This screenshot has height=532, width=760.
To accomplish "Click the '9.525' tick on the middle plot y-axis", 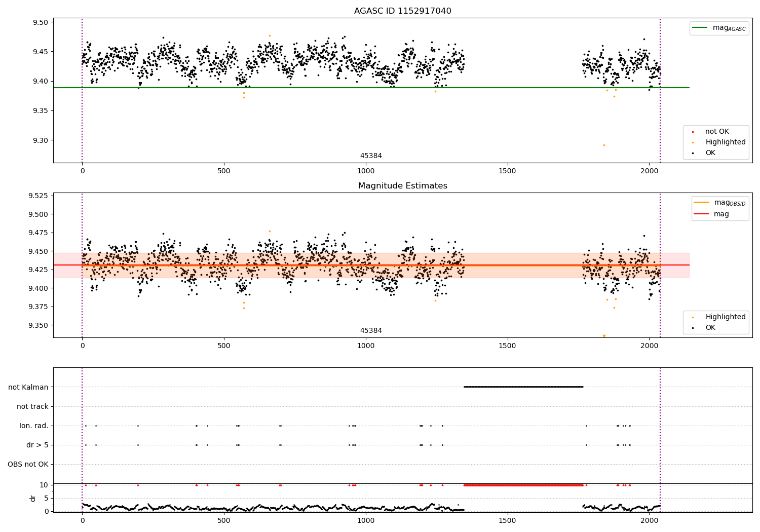I will click(x=39, y=196).
